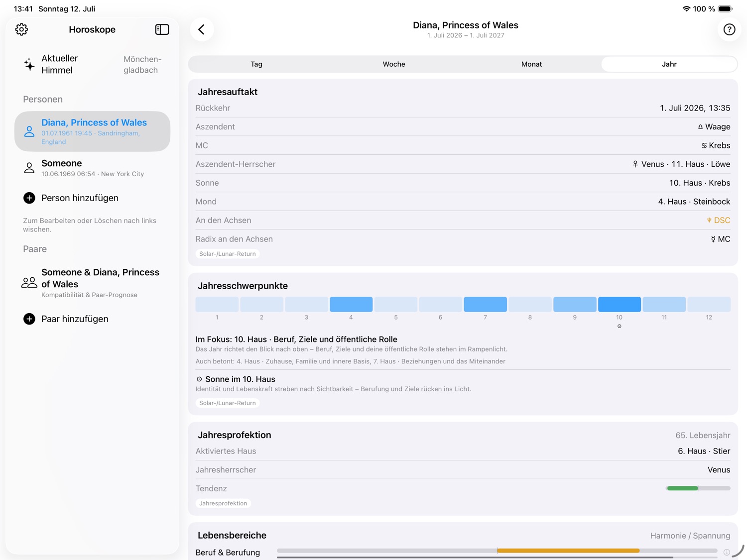Tap the orange DSC value
The height and width of the screenshot is (560, 747).
(718, 221)
